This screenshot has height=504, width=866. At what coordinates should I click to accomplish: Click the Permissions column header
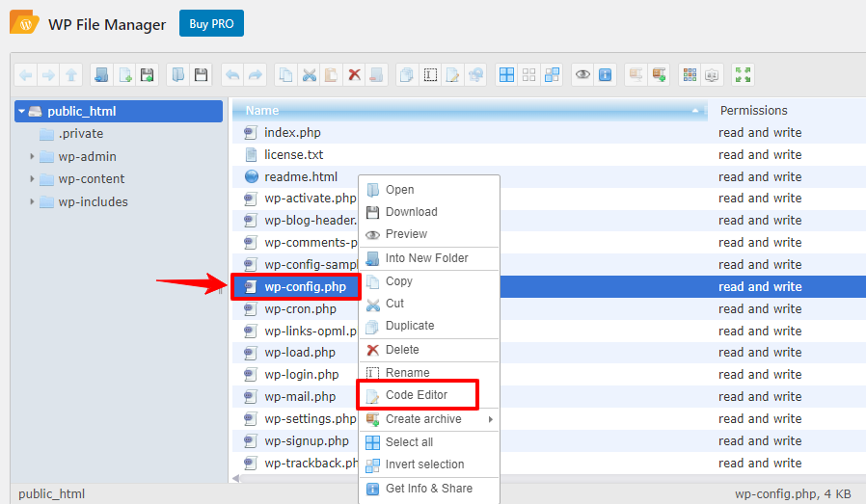(753, 111)
